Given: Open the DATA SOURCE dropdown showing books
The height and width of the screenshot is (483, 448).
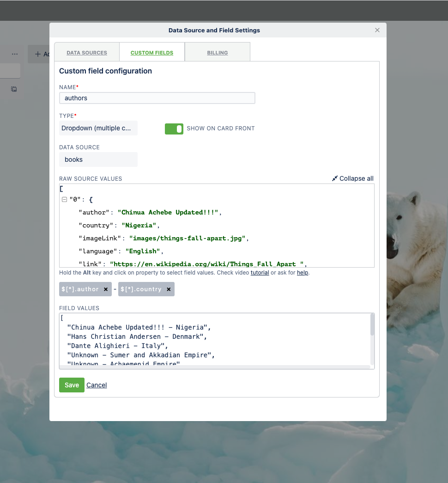Looking at the screenshot, I should (x=98, y=159).
